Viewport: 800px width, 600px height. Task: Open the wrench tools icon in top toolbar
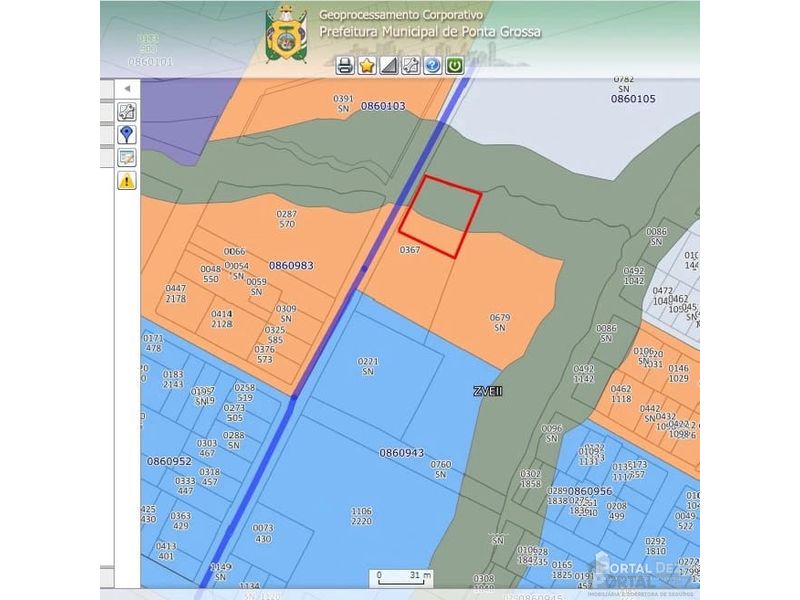[x=410, y=66]
